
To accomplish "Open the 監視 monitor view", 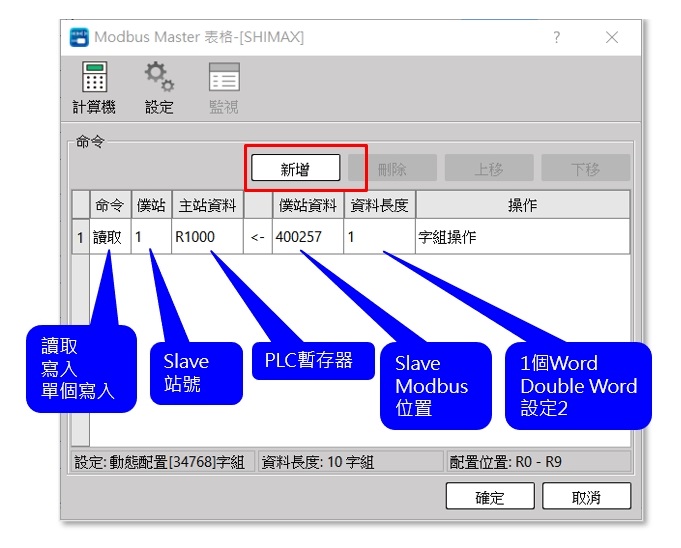I will click(x=224, y=88).
